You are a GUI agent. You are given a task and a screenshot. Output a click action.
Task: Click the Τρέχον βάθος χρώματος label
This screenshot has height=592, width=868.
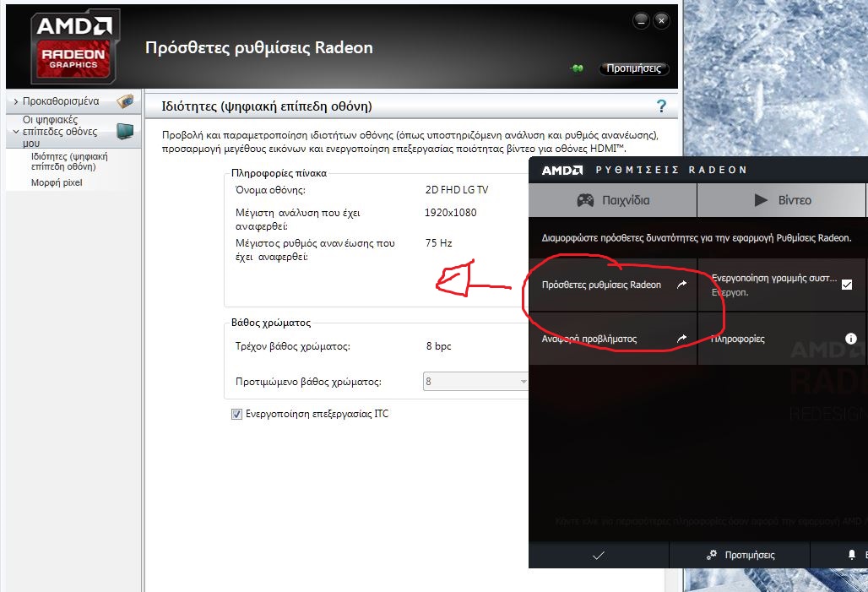point(293,347)
